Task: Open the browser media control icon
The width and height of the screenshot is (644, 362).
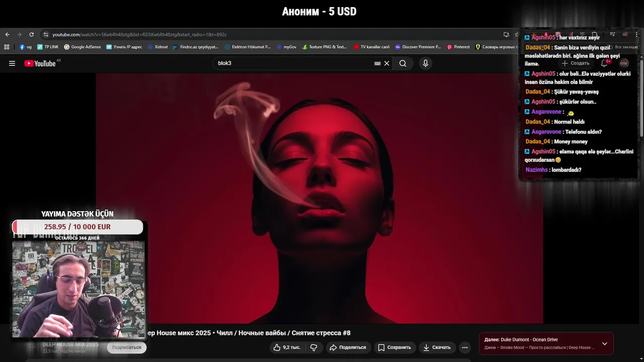Action: 612,35
